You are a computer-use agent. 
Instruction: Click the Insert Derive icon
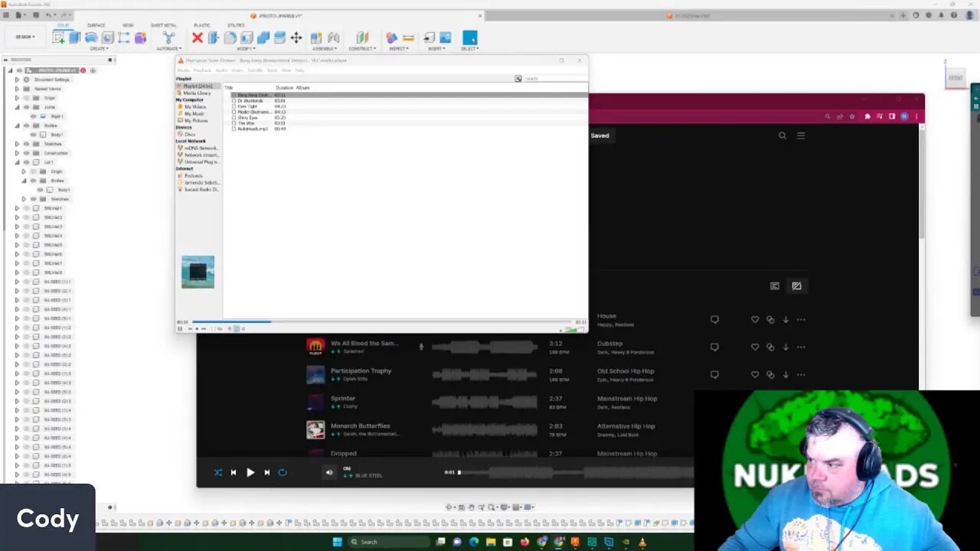coord(429,37)
